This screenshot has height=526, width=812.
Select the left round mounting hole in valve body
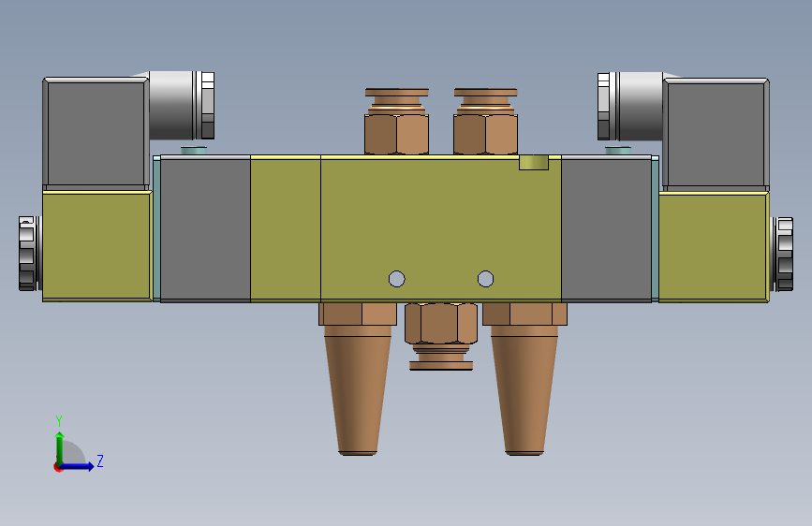(397, 279)
